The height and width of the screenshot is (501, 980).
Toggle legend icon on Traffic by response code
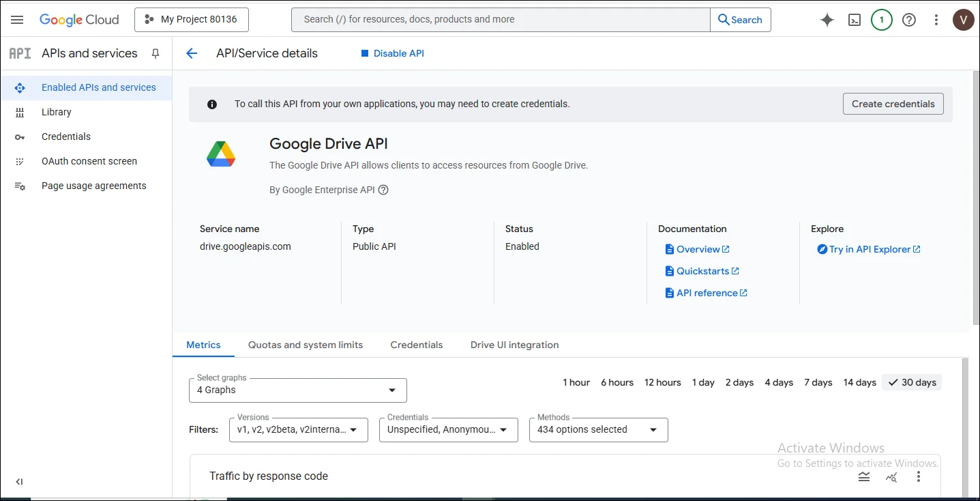click(864, 476)
